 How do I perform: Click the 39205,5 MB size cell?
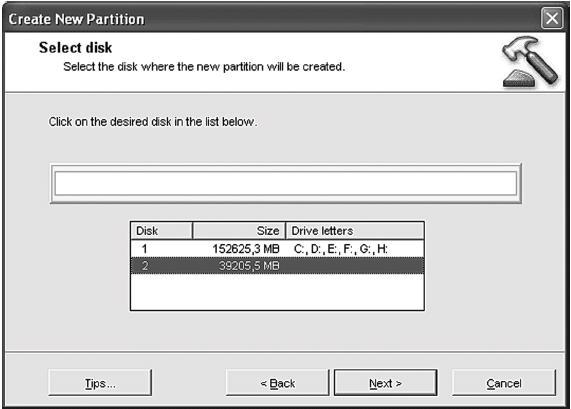tap(249, 266)
